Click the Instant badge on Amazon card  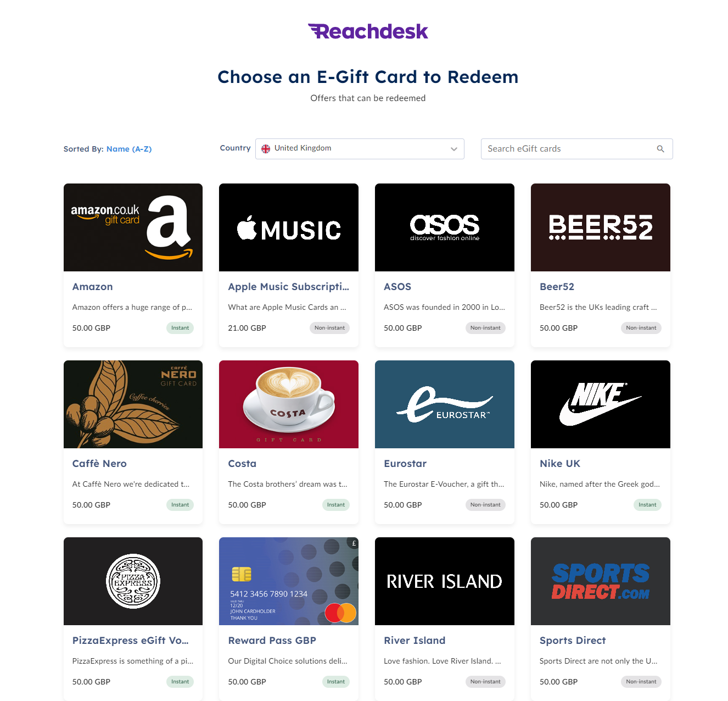pos(180,328)
